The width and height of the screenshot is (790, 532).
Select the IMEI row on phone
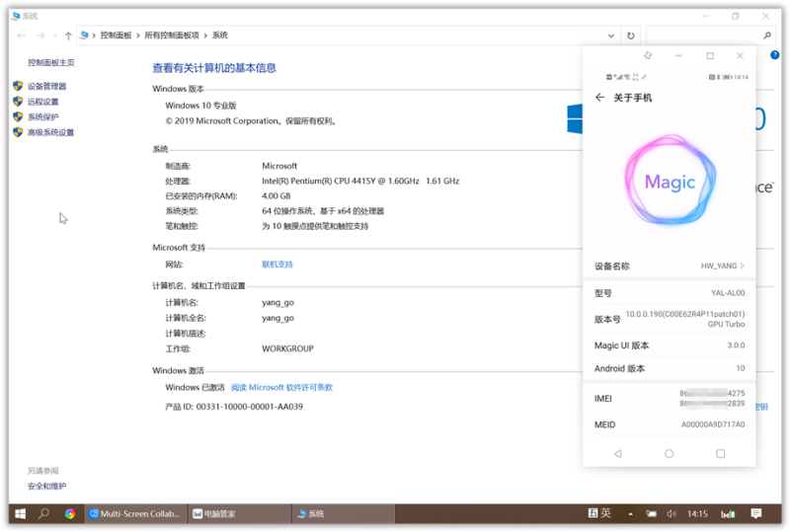(x=670, y=399)
